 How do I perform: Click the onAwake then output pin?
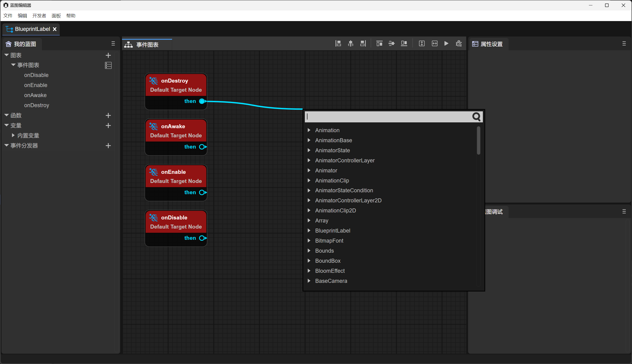[x=202, y=147]
